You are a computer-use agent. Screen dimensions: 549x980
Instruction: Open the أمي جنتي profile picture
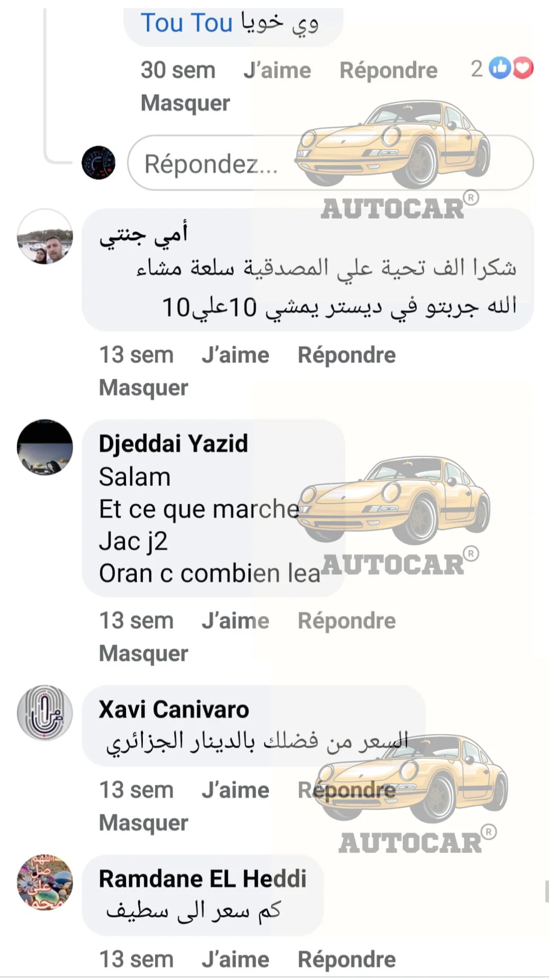(45, 236)
